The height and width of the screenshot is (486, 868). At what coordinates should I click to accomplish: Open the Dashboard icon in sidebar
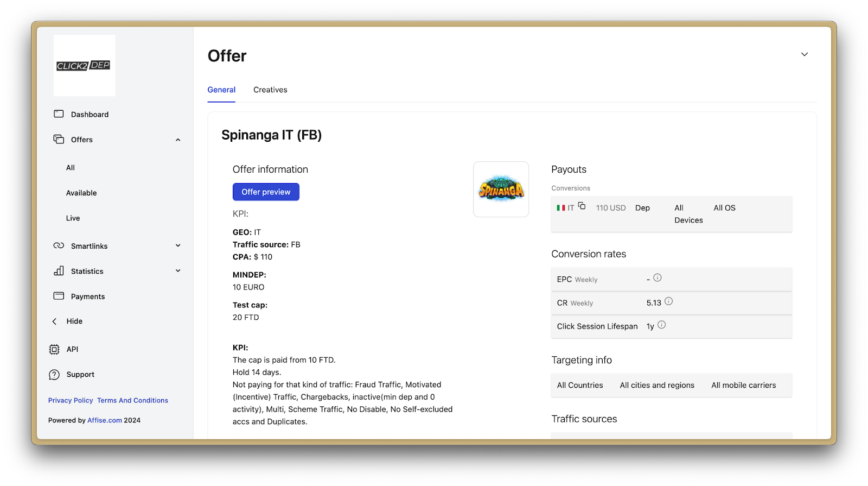click(x=59, y=114)
